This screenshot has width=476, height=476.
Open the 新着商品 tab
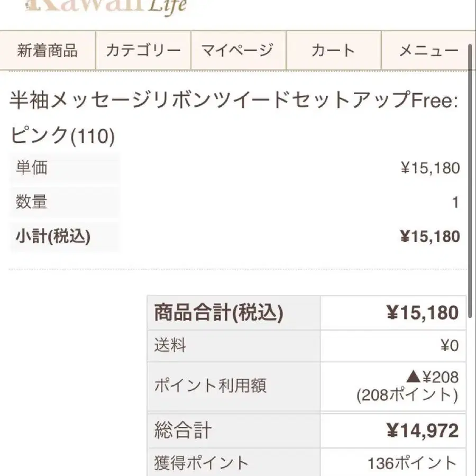(x=48, y=50)
